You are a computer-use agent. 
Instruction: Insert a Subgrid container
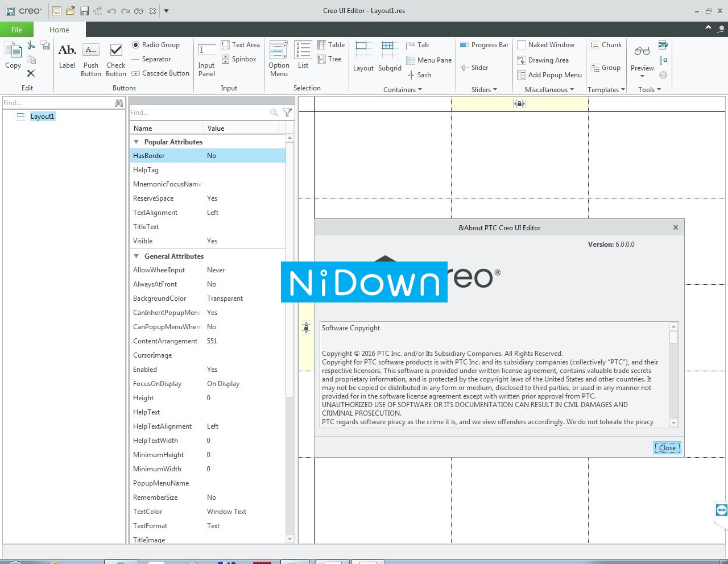(390, 57)
